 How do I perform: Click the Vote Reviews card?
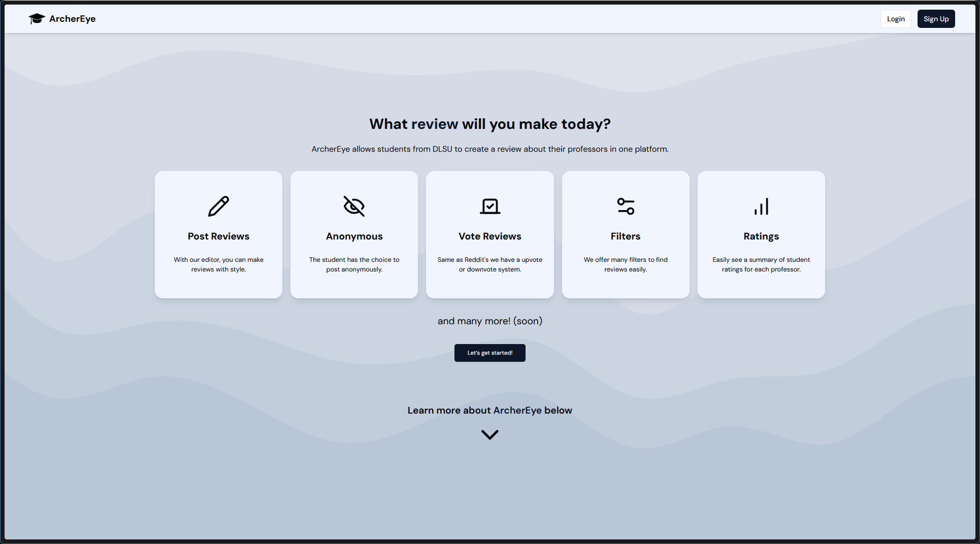coord(489,234)
